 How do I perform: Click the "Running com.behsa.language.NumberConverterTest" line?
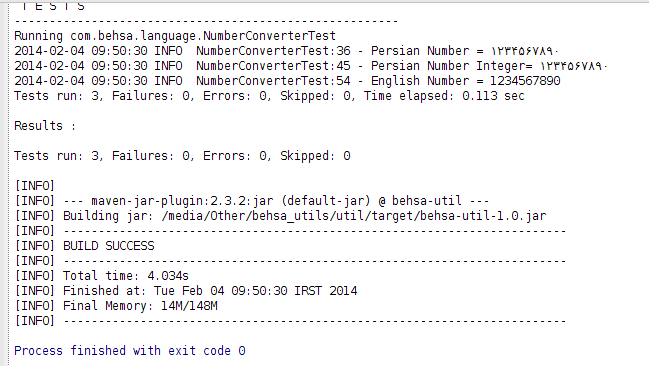click(x=175, y=36)
